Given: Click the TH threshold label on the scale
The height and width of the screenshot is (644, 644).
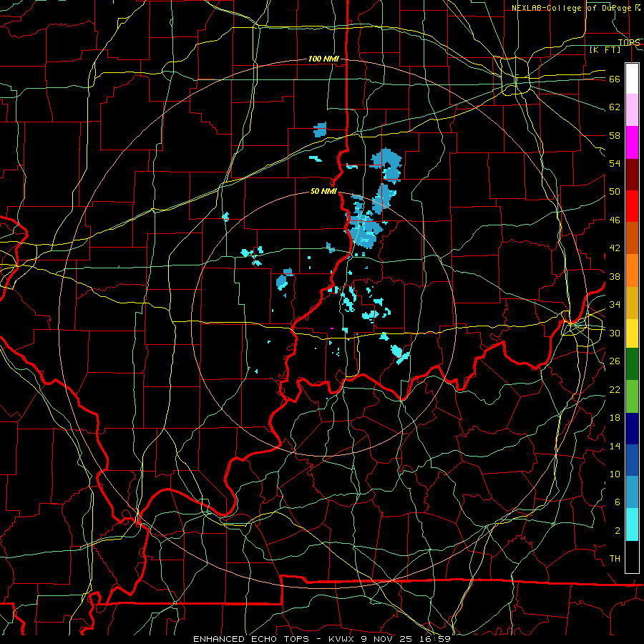Looking at the screenshot, I should (615, 559).
